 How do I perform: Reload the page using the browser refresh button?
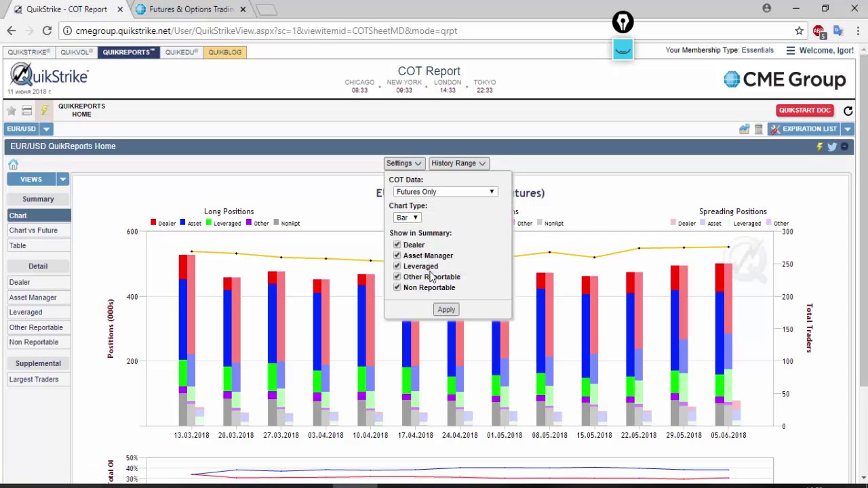[x=47, y=30]
